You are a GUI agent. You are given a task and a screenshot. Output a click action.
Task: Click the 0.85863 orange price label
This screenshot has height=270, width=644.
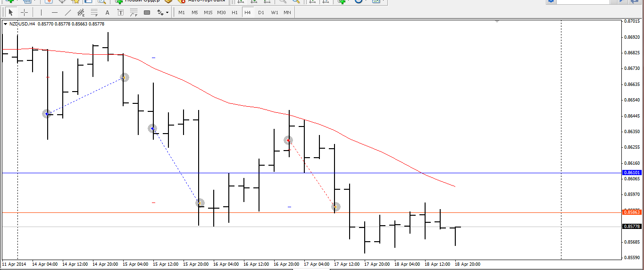[632, 212]
